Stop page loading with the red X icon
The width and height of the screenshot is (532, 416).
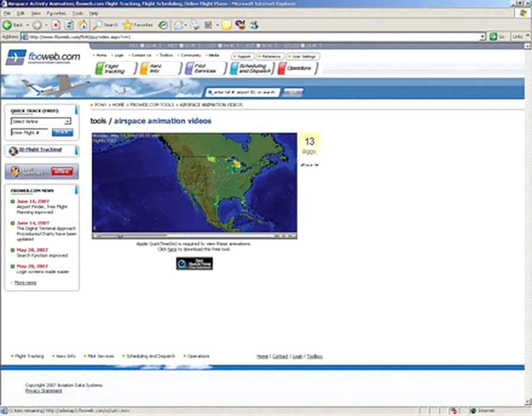tap(56, 25)
